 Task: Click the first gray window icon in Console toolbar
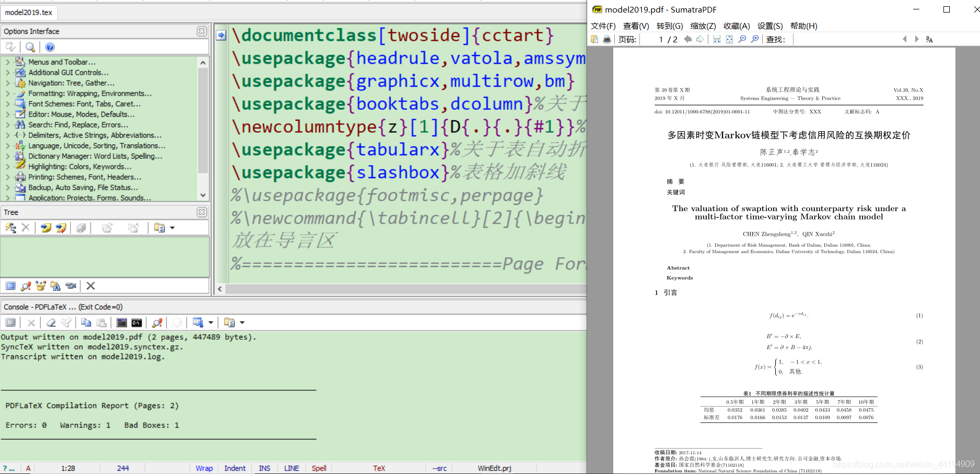[10, 323]
